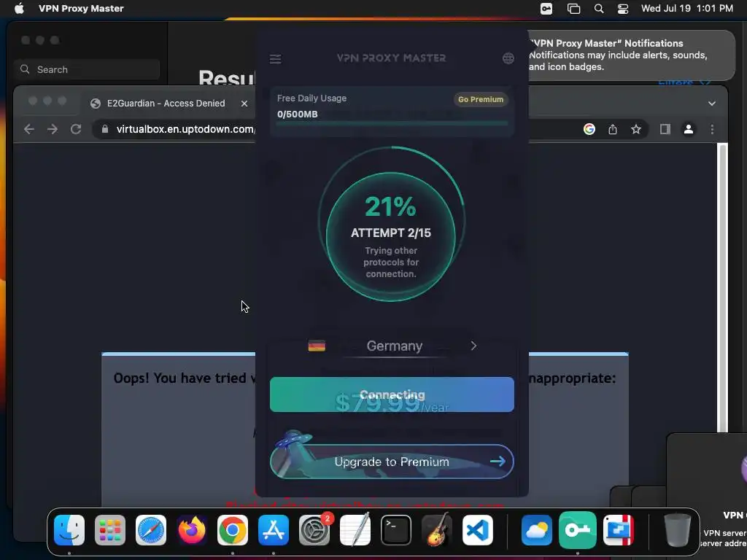This screenshot has width=747, height=560.
Task: Expand the Germany server location selector
Action: [392, 346]
